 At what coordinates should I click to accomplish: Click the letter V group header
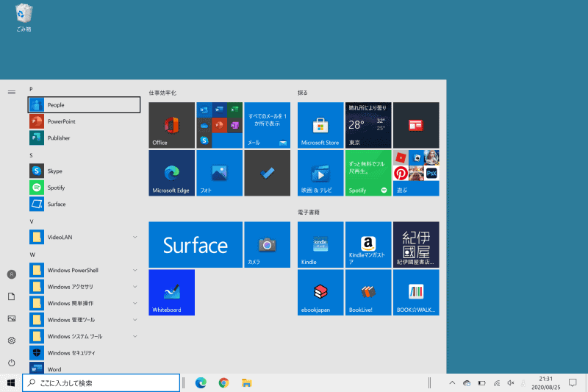click(x=32, y=221)
